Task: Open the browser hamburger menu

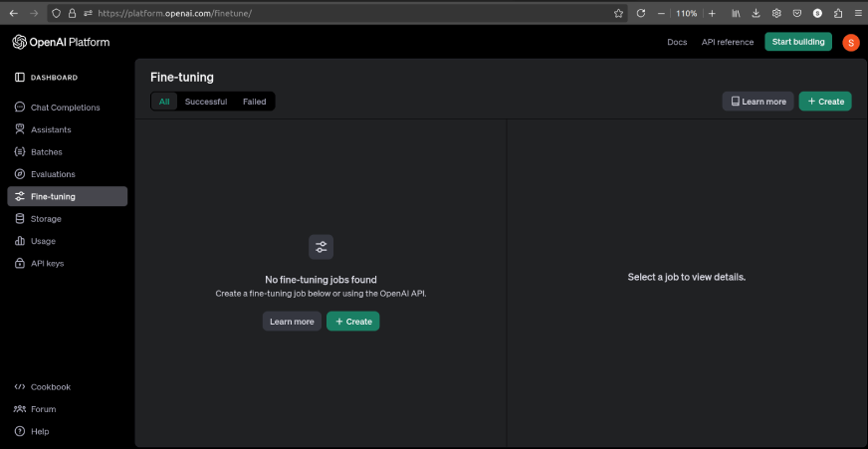Action: pos(859,13)
